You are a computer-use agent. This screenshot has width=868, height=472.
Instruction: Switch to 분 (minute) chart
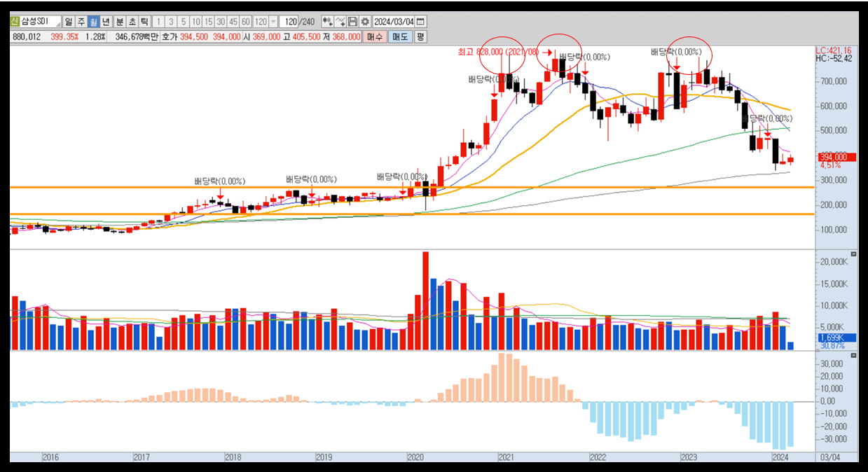[x=120, y=22]
